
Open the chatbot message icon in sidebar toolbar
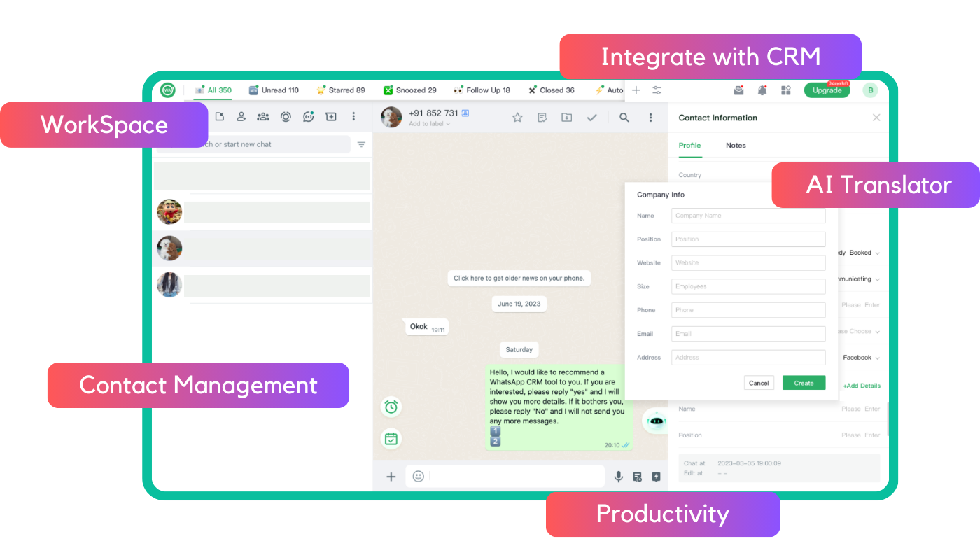click(x=308, y=117)
